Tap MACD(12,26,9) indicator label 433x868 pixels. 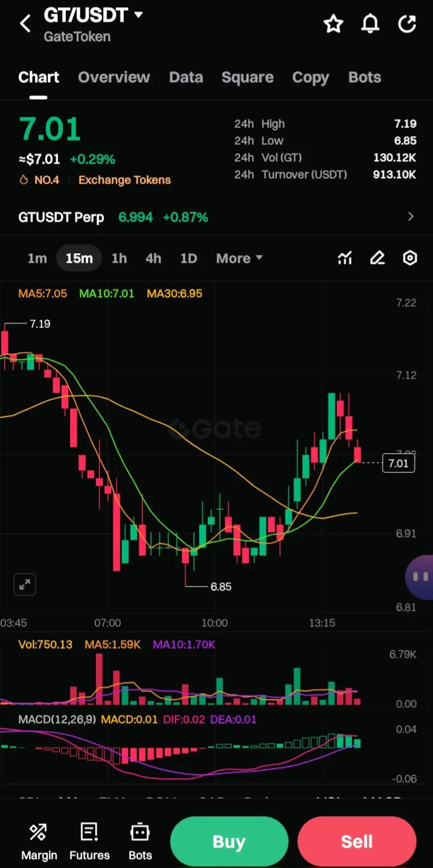[56, 719]
